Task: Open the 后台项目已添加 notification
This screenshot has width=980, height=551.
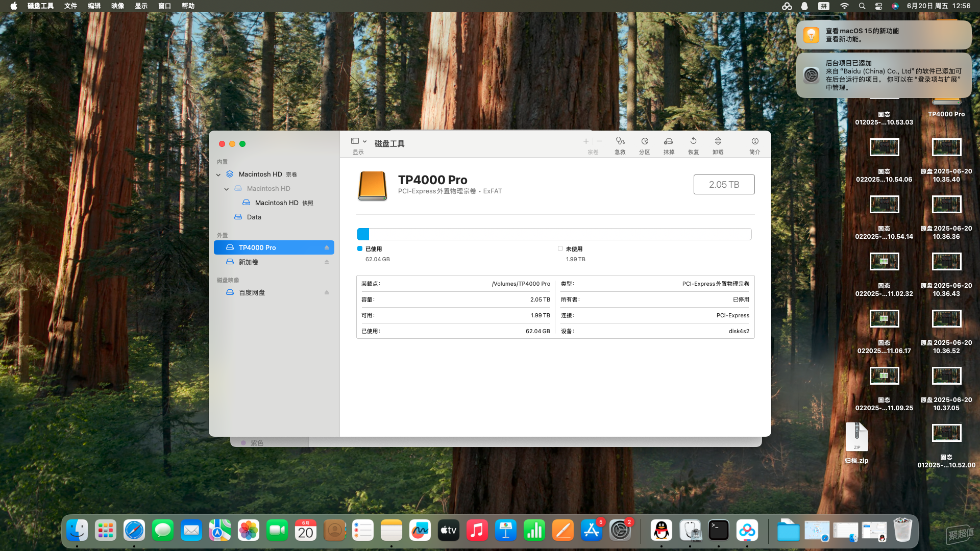Action: pyautogui.click(x=884, y=75)
